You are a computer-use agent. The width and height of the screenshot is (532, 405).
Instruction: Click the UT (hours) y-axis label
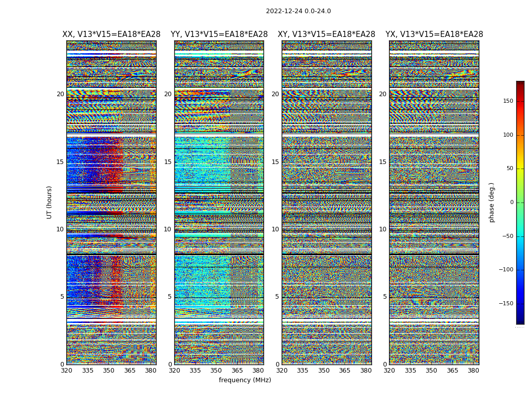point(49,202)
